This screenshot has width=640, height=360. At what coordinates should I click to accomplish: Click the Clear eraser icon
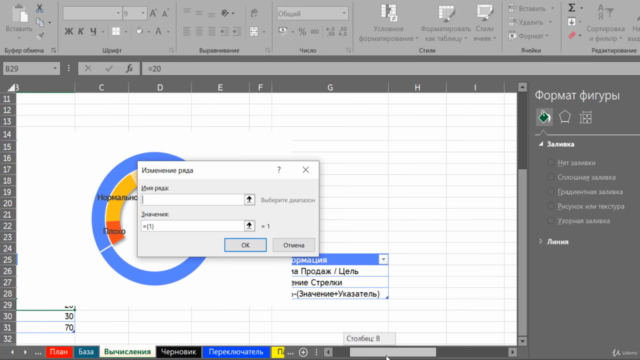572,36
